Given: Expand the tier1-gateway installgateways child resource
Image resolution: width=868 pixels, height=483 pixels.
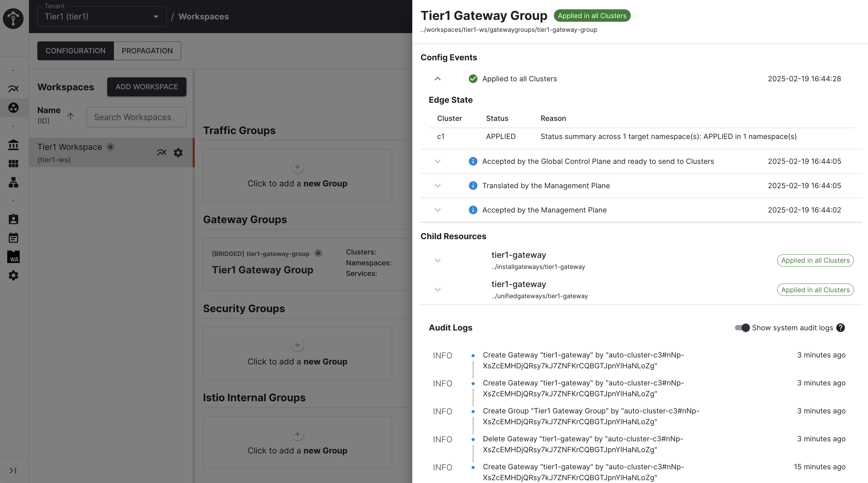Looking at the screenshot, I should [437, 260].
